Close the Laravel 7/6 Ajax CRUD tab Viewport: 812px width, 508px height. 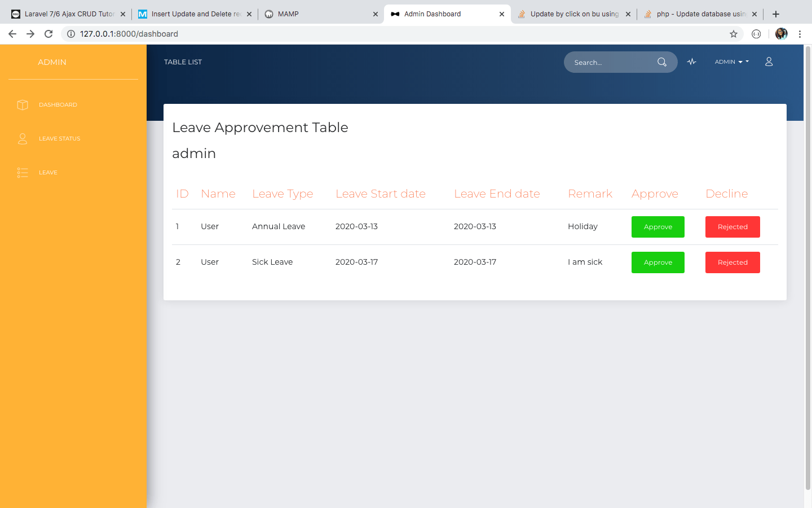123,14
